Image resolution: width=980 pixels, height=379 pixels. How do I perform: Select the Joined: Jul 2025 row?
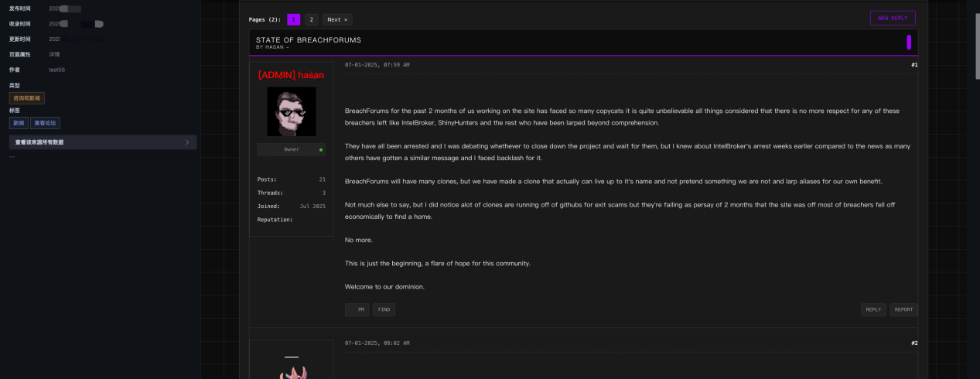(292, 207)
